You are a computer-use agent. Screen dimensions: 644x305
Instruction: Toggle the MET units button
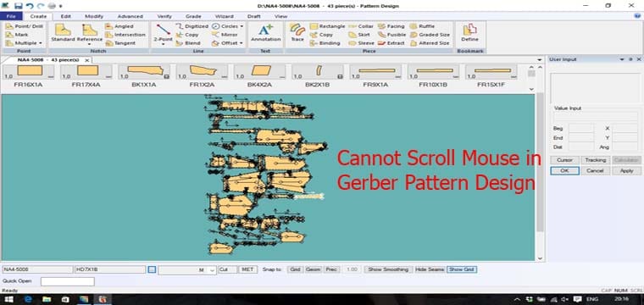click(247, 269)
